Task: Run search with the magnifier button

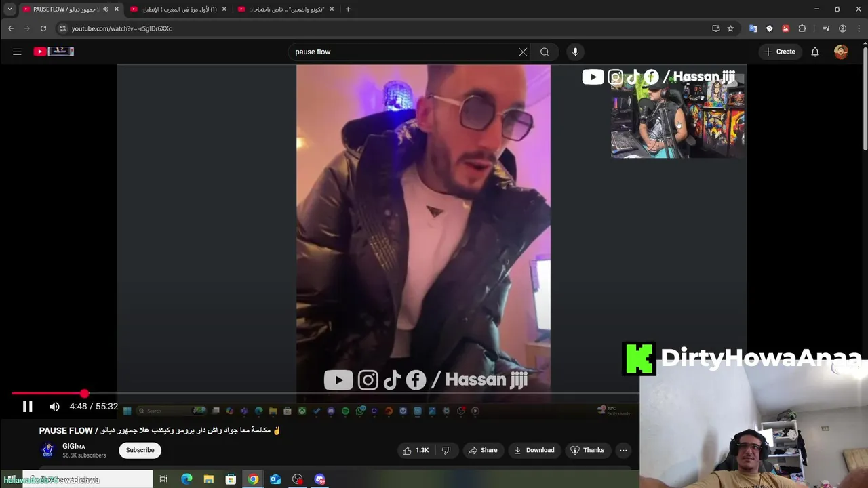Action: tap(545, 52)
